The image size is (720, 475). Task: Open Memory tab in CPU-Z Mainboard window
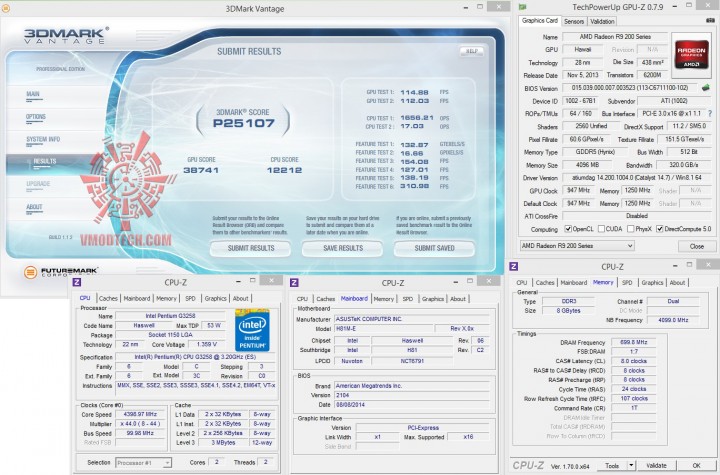point(384,299)
